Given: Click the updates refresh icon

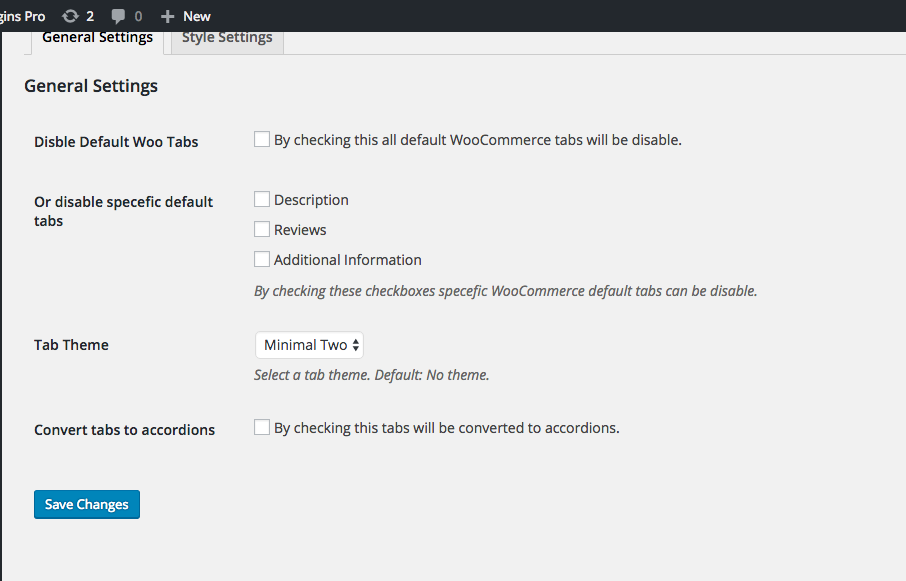Looking at the screenshot, I should coord(70,16).
